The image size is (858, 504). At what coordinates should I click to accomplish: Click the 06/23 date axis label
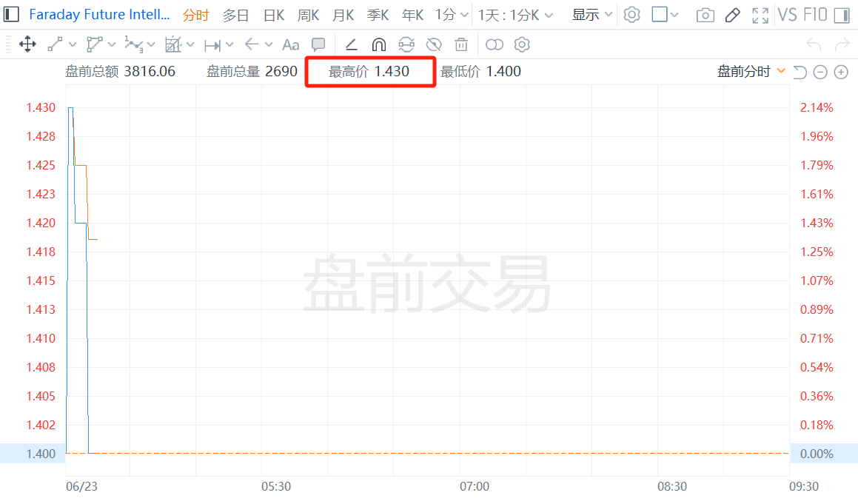pos(81,486)
